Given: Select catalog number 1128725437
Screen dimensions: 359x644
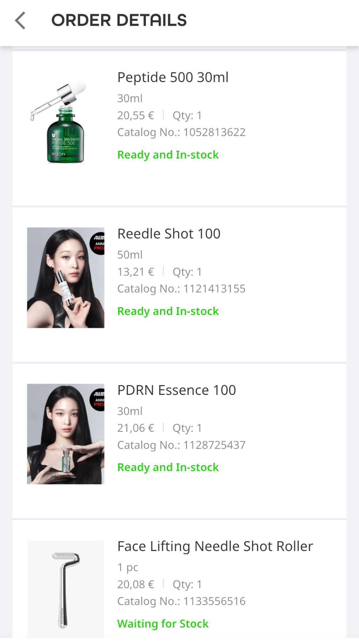Looking at the screenshot, I should pyautogui.click(x=214, y=445).
